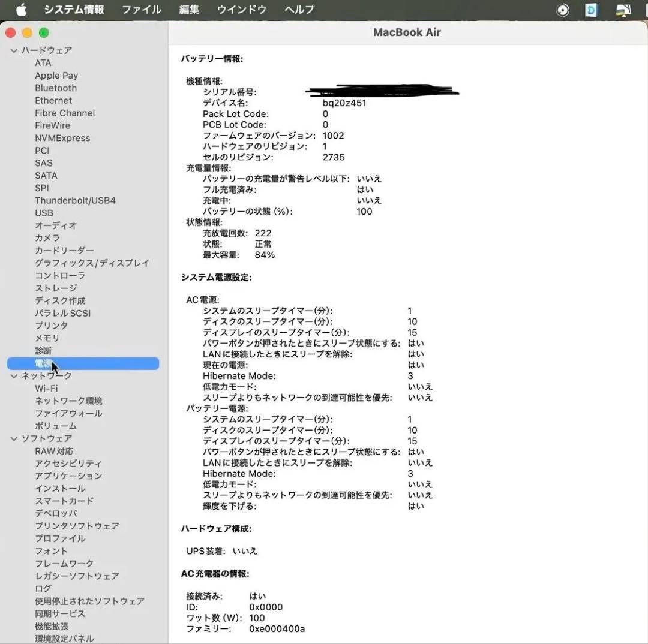Click the screen recording menu bar icon

click(x=562, y=10)
